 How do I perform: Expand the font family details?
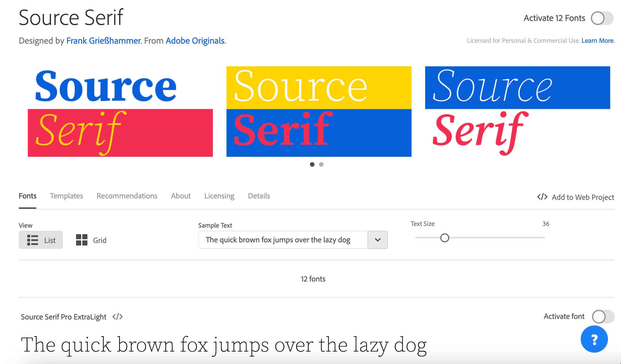(x=259, y=196)
